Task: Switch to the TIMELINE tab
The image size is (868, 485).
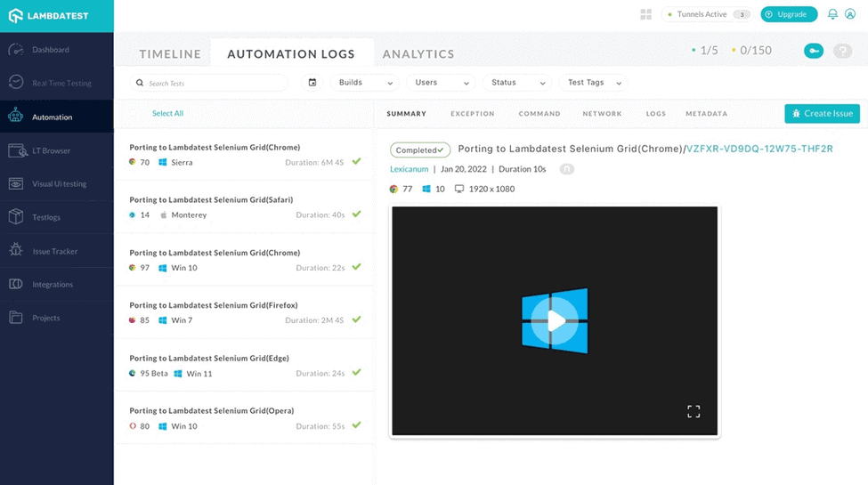Action: [x=170, y=54]
